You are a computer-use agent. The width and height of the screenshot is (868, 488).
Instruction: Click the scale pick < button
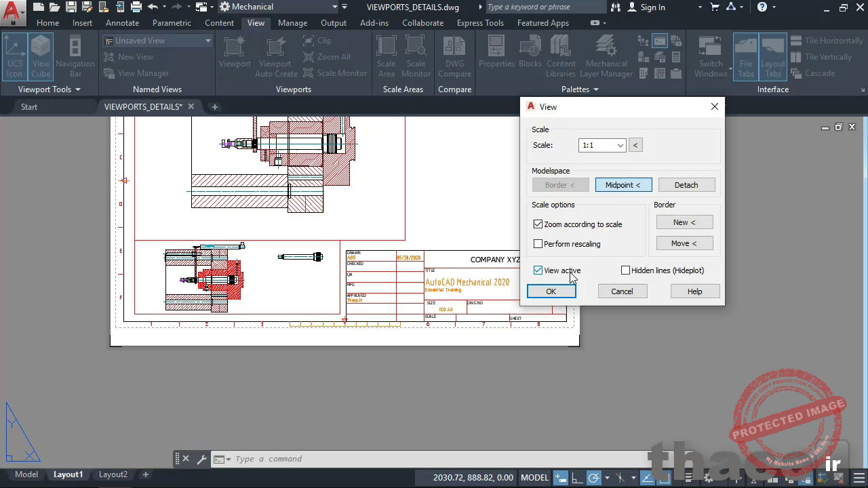635,145
